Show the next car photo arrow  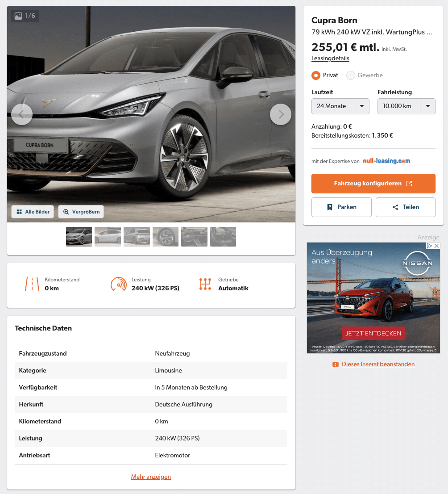point(281,114)
